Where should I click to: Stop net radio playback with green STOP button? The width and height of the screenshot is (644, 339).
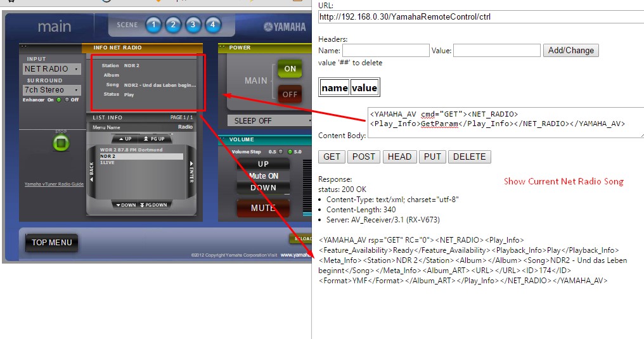(61, 143)
